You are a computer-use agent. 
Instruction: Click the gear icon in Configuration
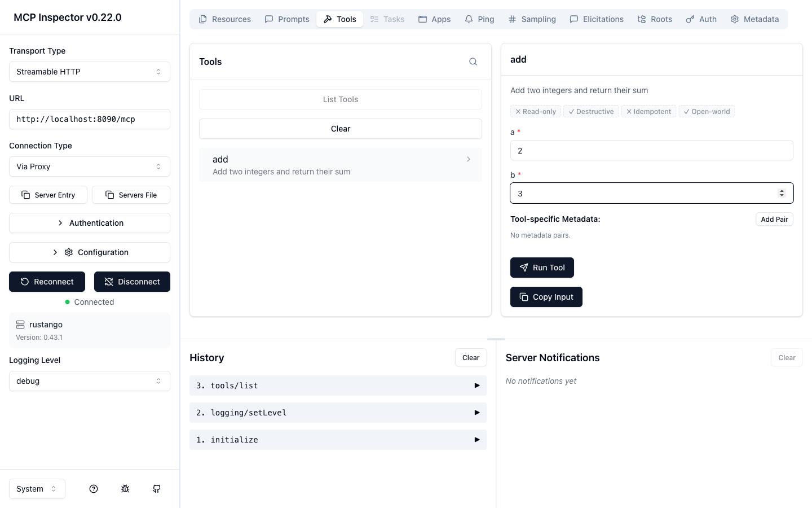69,252
